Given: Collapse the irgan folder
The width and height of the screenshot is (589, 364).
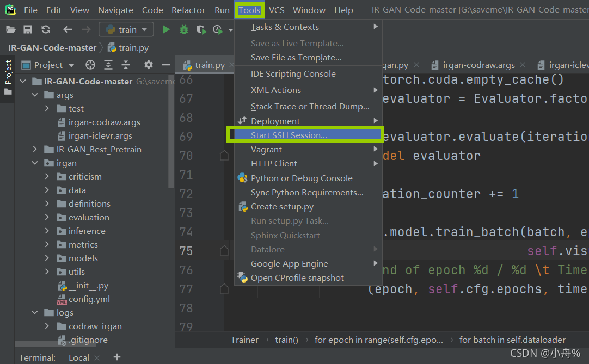Looking at the screenshot, I should pos(35,163).
